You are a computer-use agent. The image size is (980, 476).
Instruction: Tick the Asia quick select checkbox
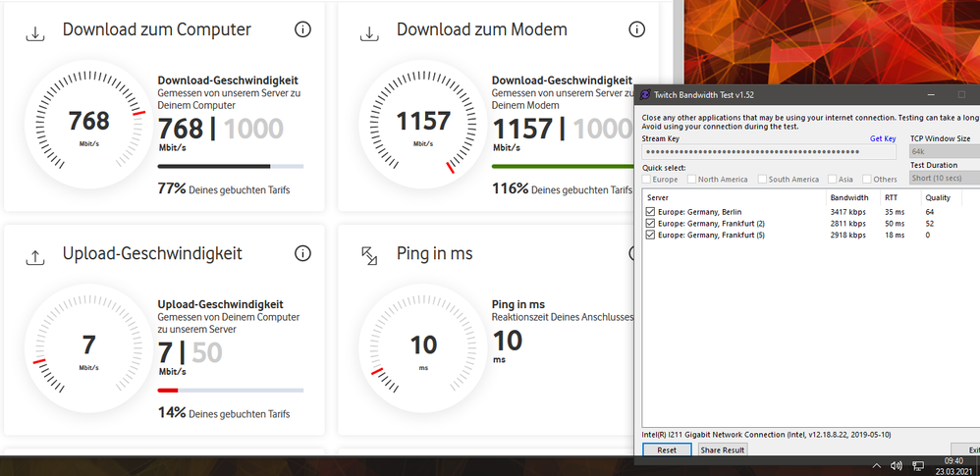pyautogui.click(x=832, y=180)
